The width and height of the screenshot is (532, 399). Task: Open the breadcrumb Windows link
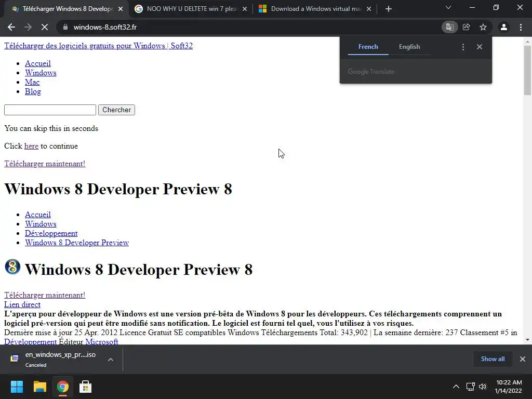pos(41,224)
